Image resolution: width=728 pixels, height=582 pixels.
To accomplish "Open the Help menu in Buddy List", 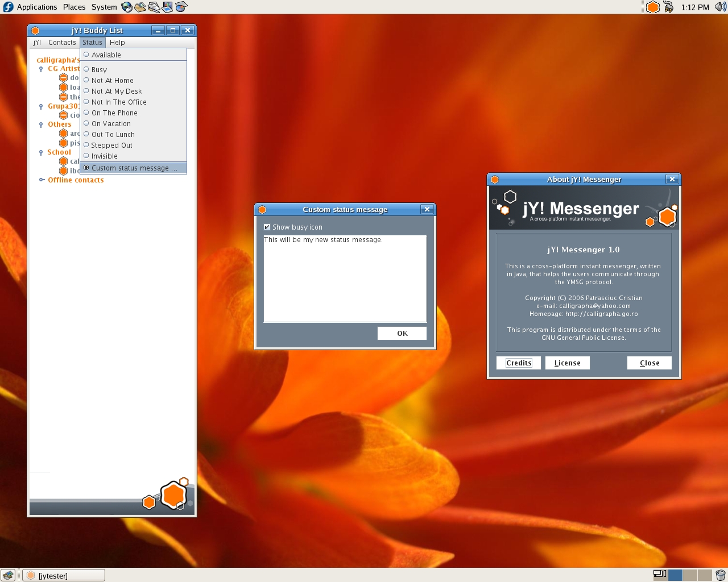I will tap(117, 42).
